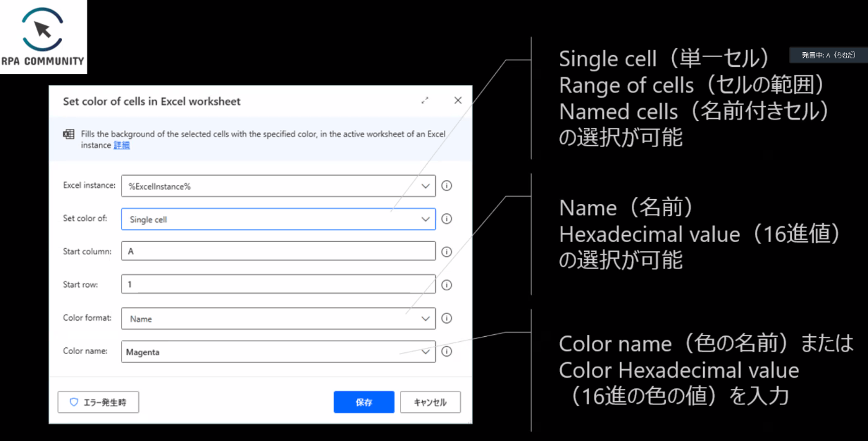The image size is (868, 441).
Task: Show info for Color name field
Action: (x=446, y=352)
